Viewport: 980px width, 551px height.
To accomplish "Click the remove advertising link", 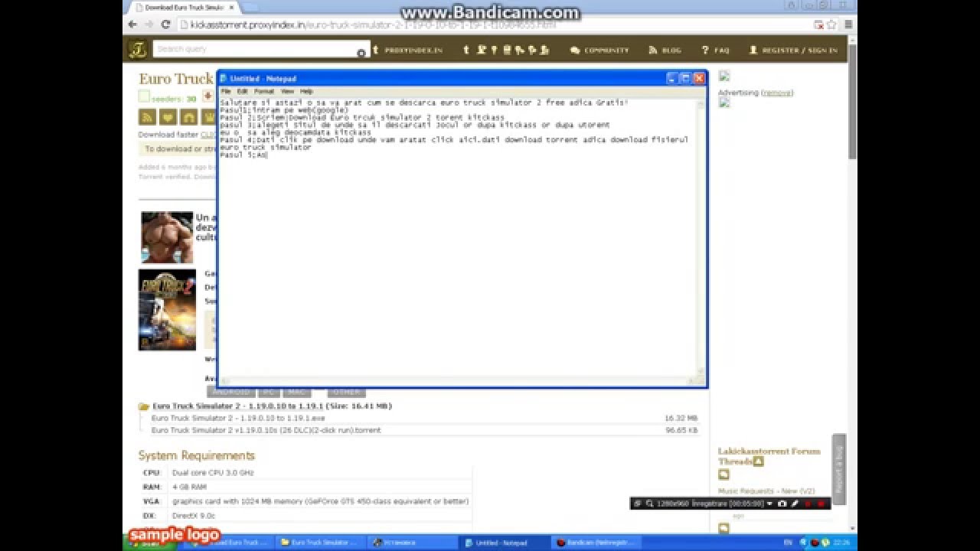I will [778, 93].
